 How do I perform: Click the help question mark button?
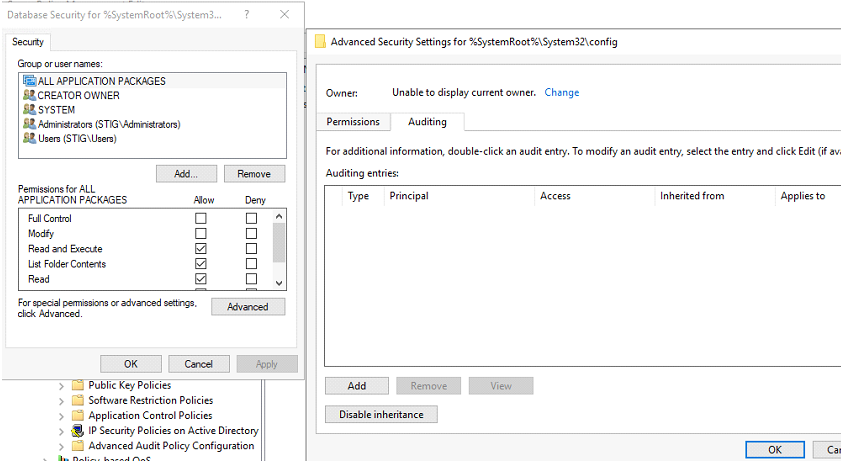point(247,14)
